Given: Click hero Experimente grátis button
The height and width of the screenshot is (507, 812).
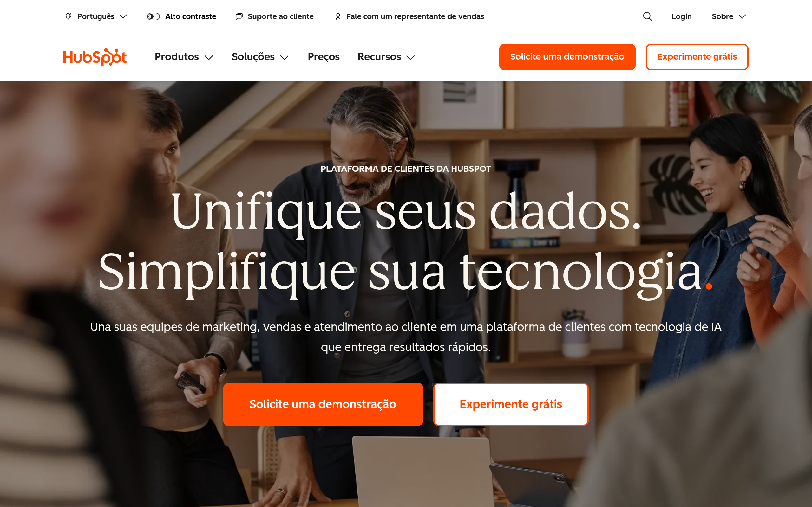Looking at the screenshot, I should pos(511,404).
